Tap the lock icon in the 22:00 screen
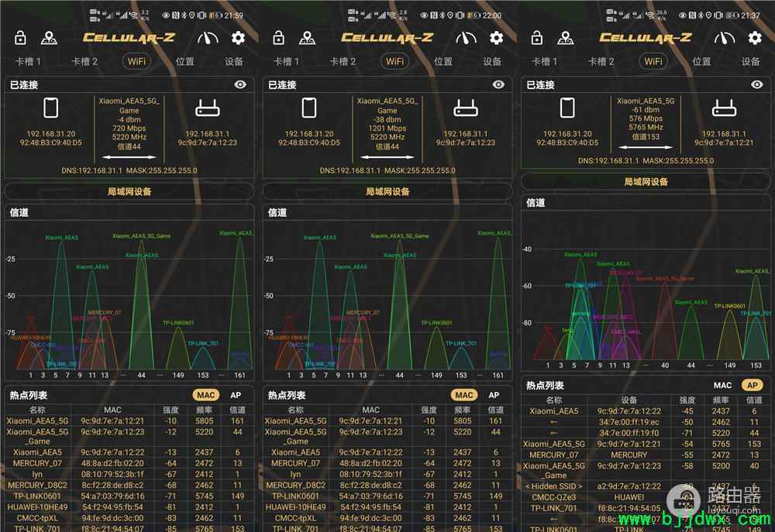Viewport: 775px width, 532px height. [279, 37]
